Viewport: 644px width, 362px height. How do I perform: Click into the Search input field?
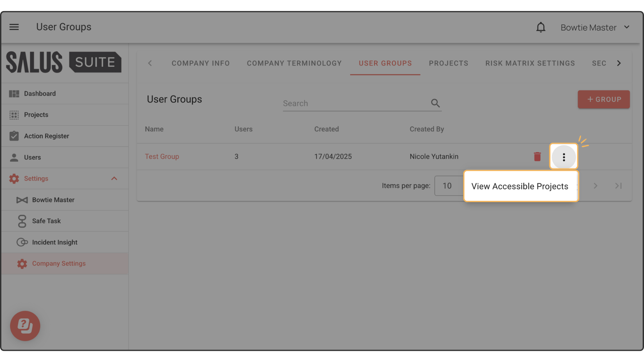tap(356, 103)
